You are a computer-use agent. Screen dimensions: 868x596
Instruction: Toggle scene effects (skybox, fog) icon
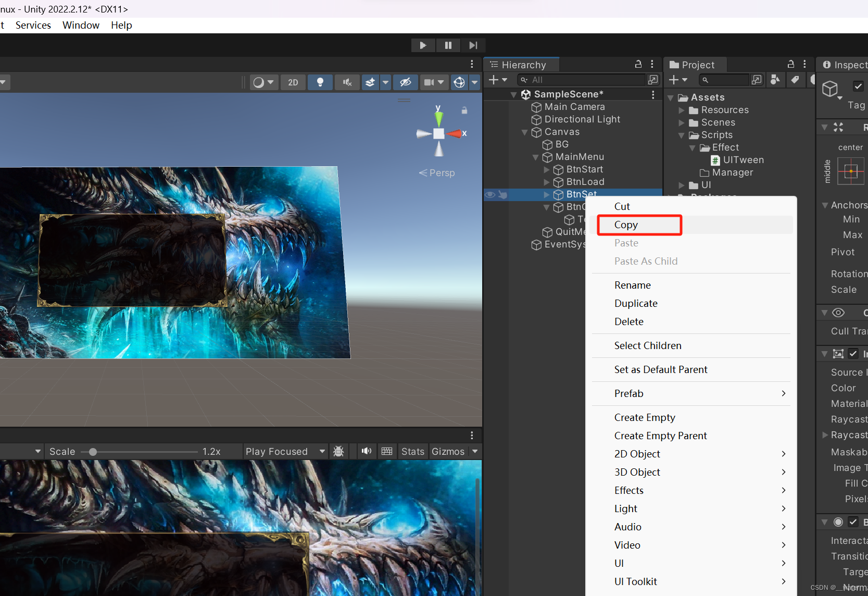(370, 82)
